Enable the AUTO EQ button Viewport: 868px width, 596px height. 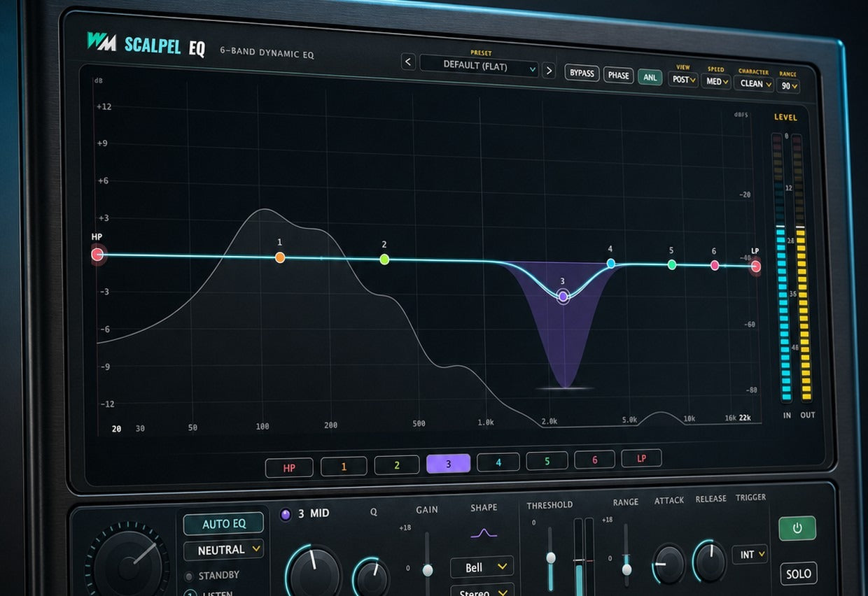pyautogui.click(x=224, y=524)
